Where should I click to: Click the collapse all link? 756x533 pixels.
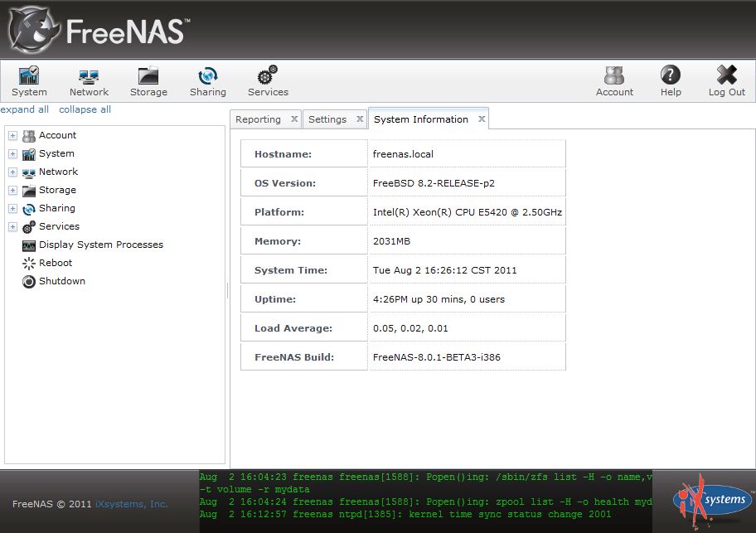[85, 109]
